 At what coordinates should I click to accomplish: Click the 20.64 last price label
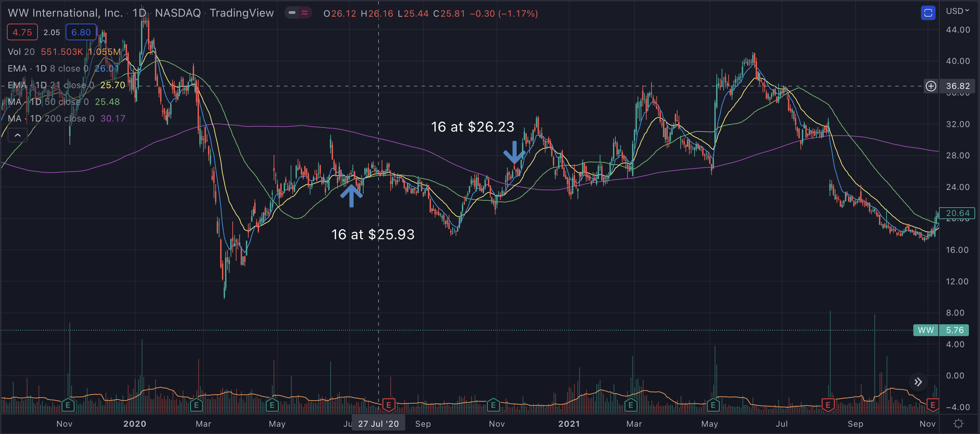(957, 213)
